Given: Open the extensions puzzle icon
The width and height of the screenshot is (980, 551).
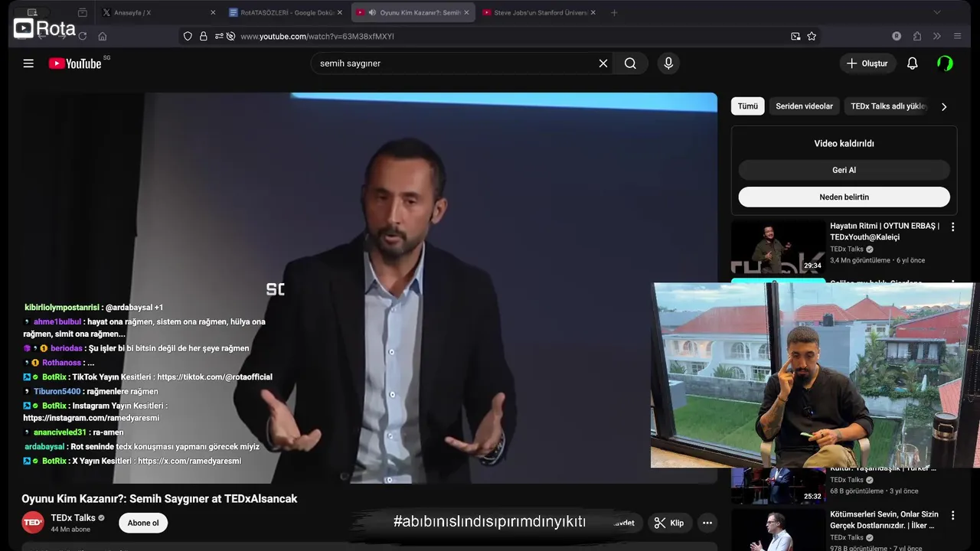Looking at the screenshot, I should click(x=917, y=36).
